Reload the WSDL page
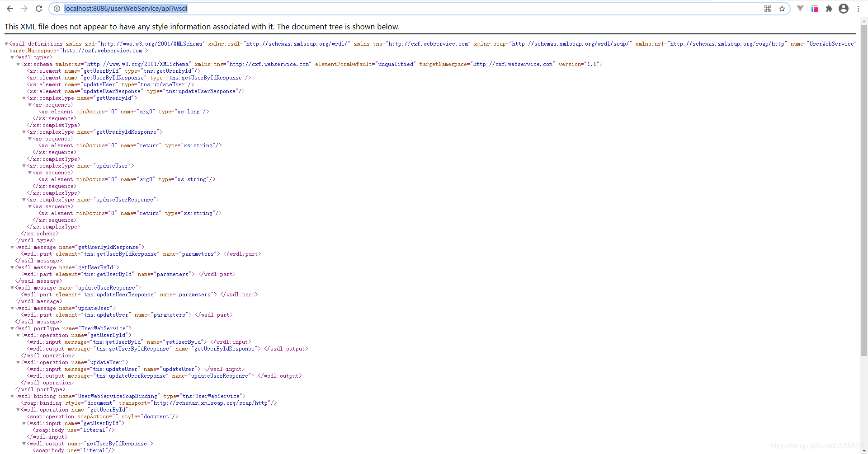 (39, 9)
